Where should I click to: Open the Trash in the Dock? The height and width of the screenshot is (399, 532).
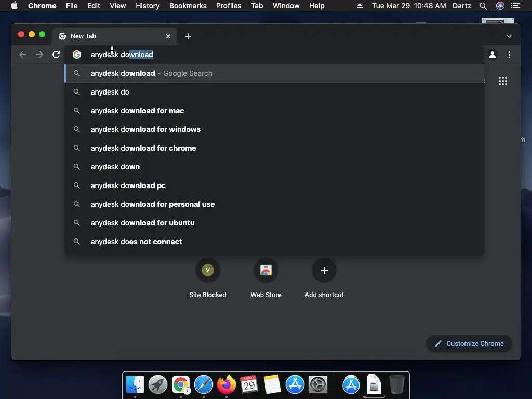396,384
